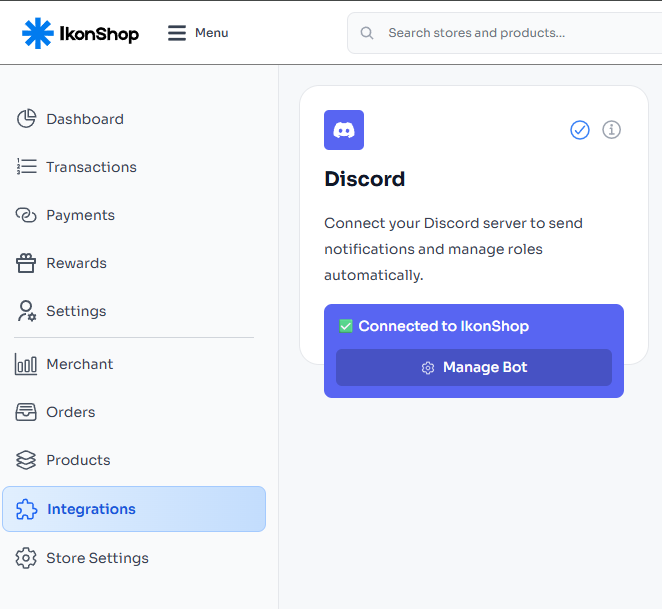
Task: Click the Integrations puzzle piece icon
Action: click(26, 509)
